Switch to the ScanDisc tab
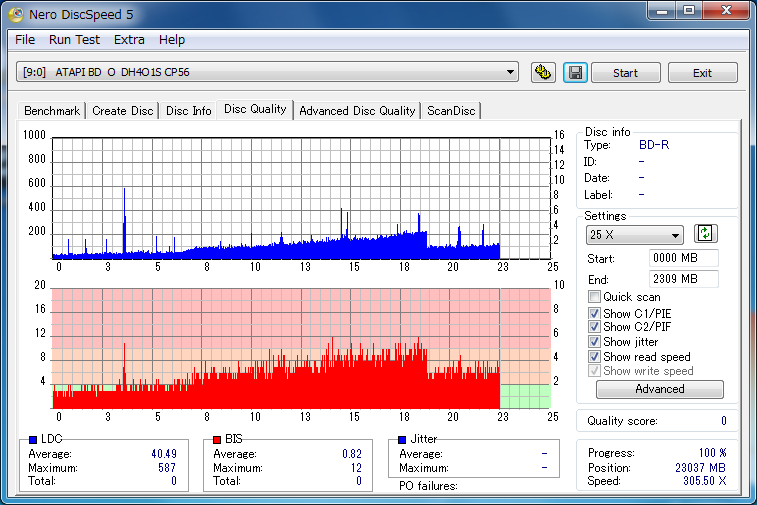 [451, 111]
